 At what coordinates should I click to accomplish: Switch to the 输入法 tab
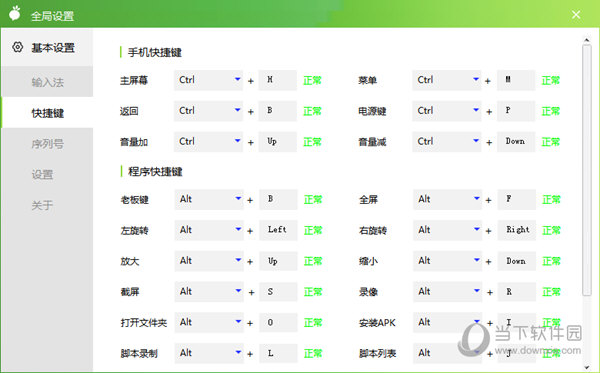click(47, 81)
